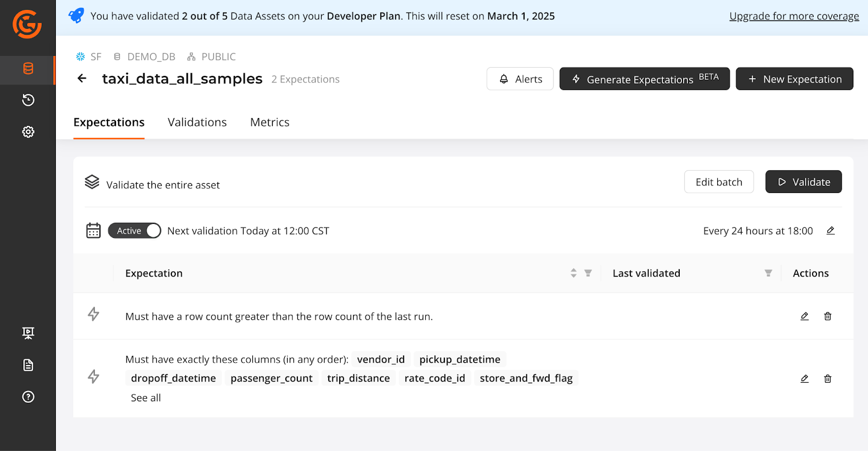Switch to the Validations tab
868x451 pixels.
pyautogui.click(x=197, y=123)
